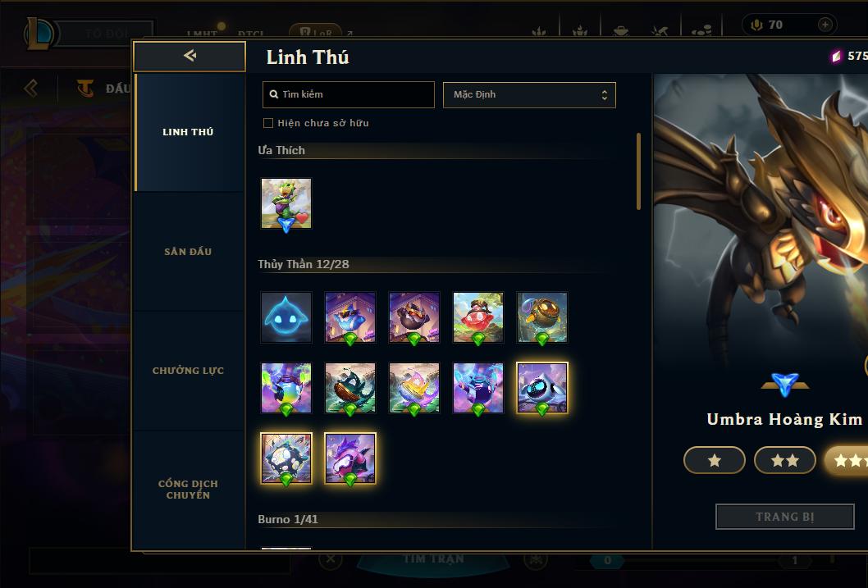Click the little legends list scrollbar
868x588 pixels.
tap(638, 171)
